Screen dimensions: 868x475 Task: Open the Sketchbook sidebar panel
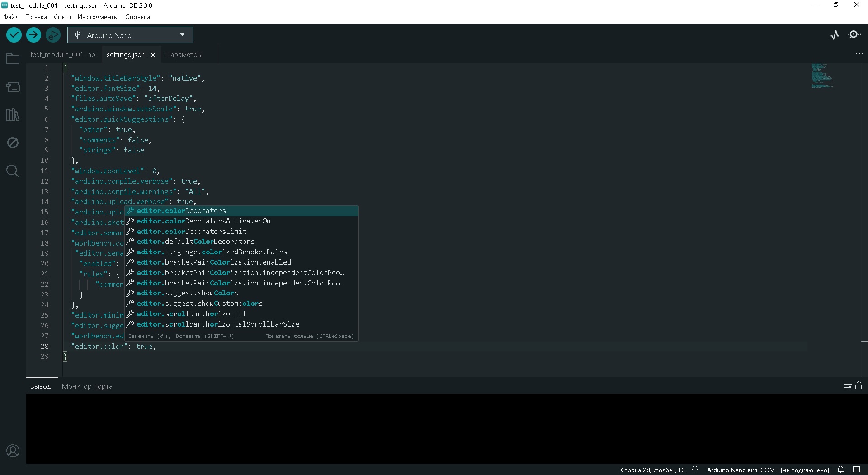point(12,58)
